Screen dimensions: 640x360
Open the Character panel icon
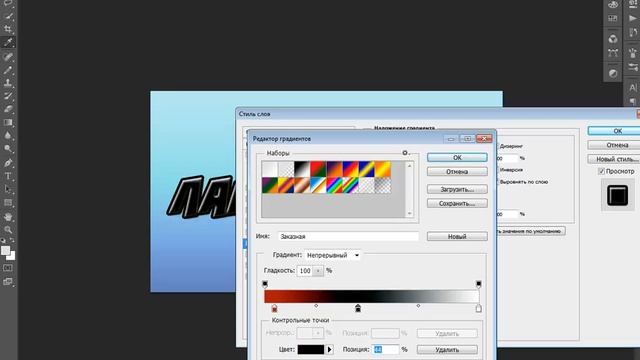[633, 87]
